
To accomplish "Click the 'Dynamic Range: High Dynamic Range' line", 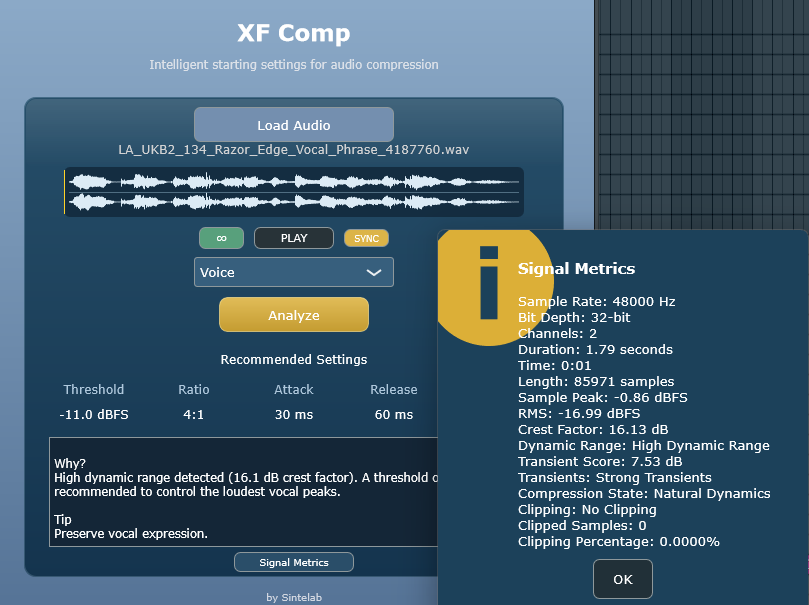I will (x=644, y=446).
